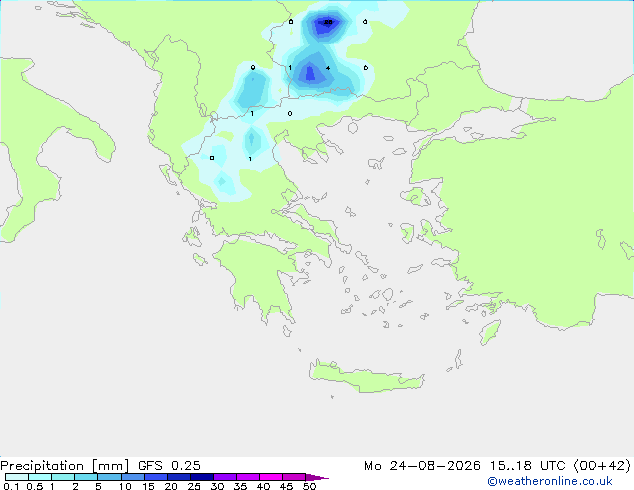The height and width of the screenshot is (490, 634).
Task: Choose the 10–15 mm legend swatch
Action: [x=133, y=477]
